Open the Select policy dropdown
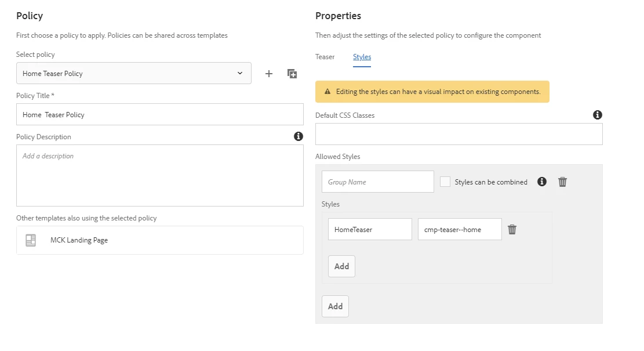644x351 pixels. tap(134, 74)
